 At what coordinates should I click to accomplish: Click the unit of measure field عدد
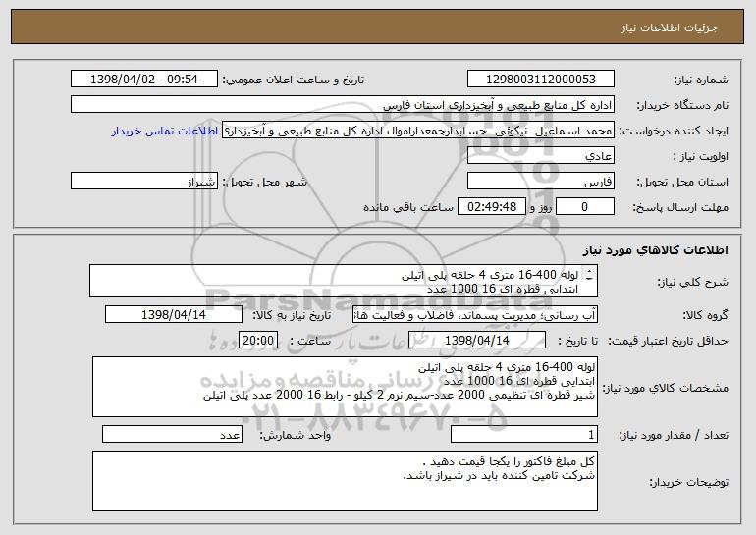pos(172,434)
